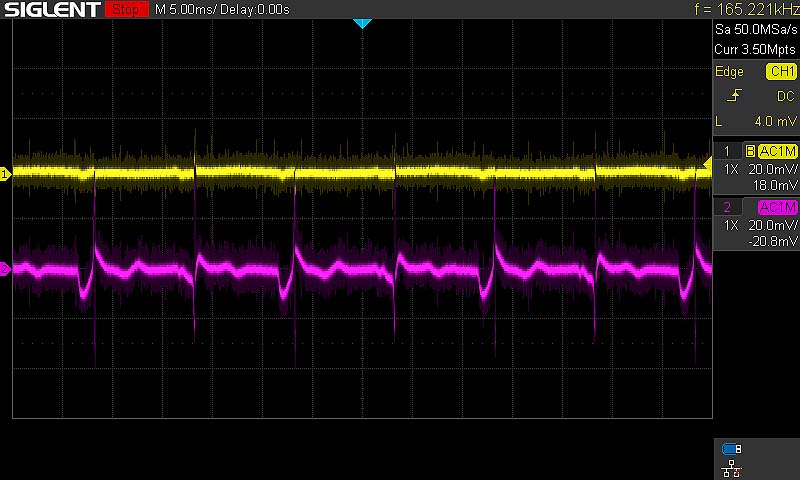Click channel 1 offset 18.0mV value
800x480 pixels.
click(x=775, y=186)
